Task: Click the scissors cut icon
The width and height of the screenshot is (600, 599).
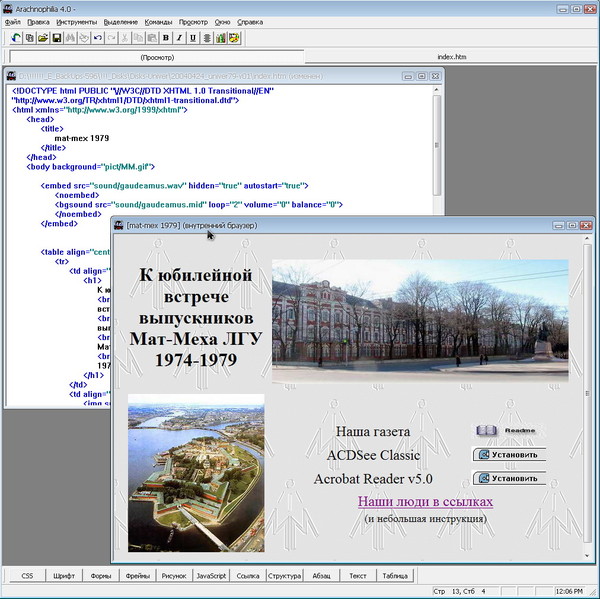Action: (x=125, y=38)
